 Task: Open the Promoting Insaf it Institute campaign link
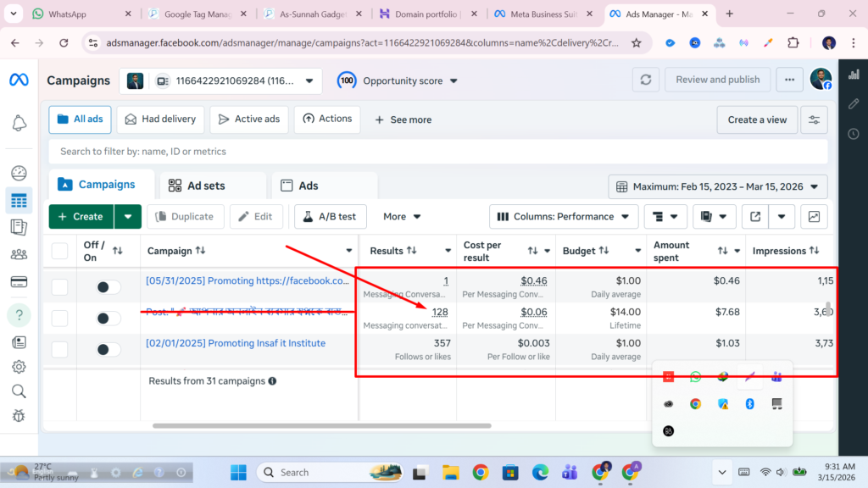tap(236, 343)
